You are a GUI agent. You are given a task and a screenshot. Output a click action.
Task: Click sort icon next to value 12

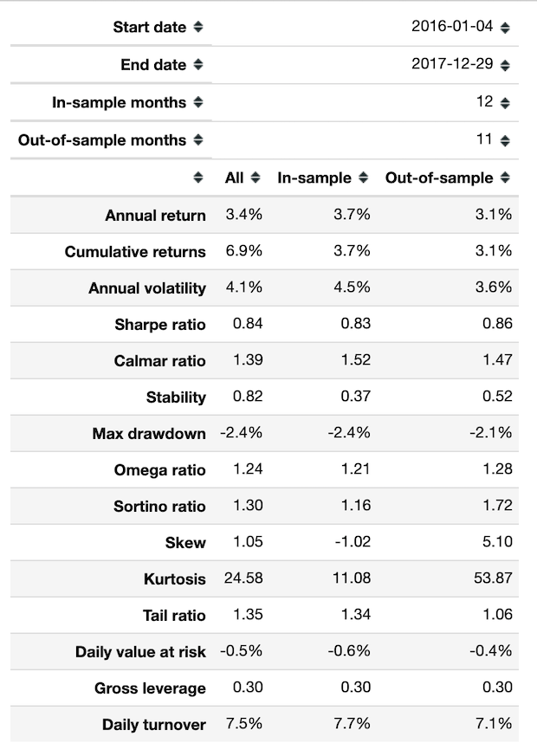tap(505, 102)
